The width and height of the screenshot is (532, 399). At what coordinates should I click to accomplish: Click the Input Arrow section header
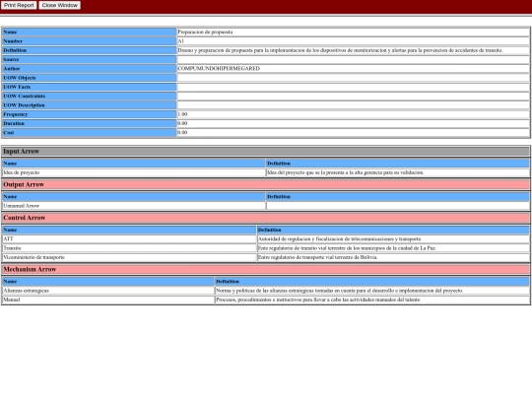click(x=266, y=152)
